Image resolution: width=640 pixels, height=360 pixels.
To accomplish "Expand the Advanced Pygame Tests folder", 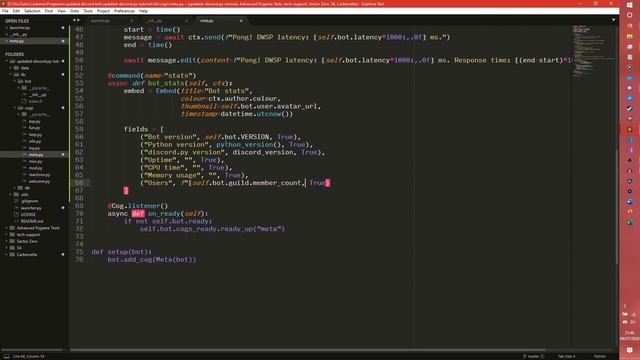I will tap(7, 228).
